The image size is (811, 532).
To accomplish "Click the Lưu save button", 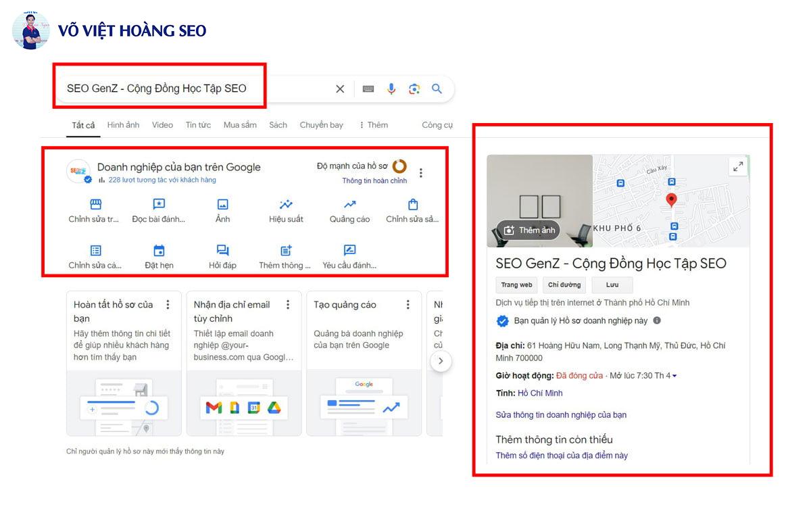I will [x=612, y=285].
